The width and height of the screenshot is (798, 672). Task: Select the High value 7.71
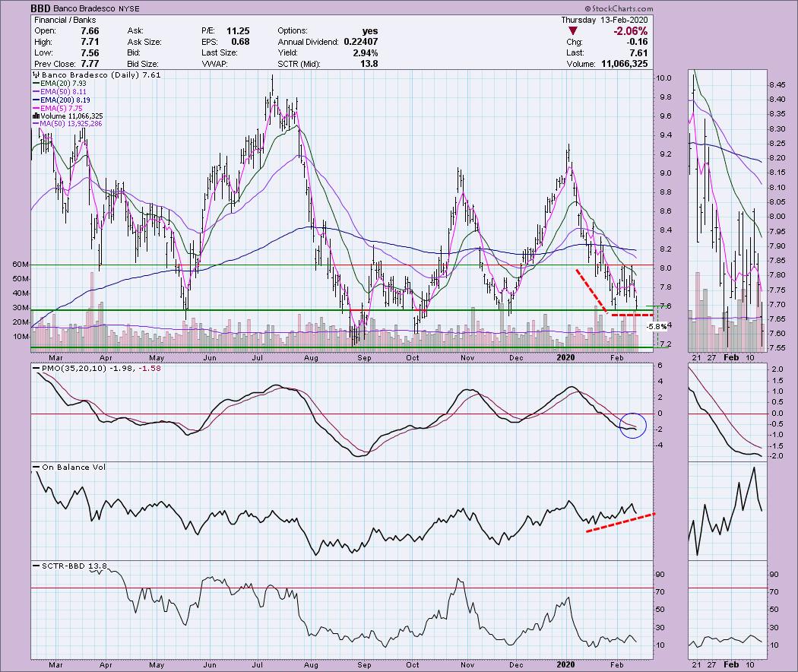tap(90, 42)
